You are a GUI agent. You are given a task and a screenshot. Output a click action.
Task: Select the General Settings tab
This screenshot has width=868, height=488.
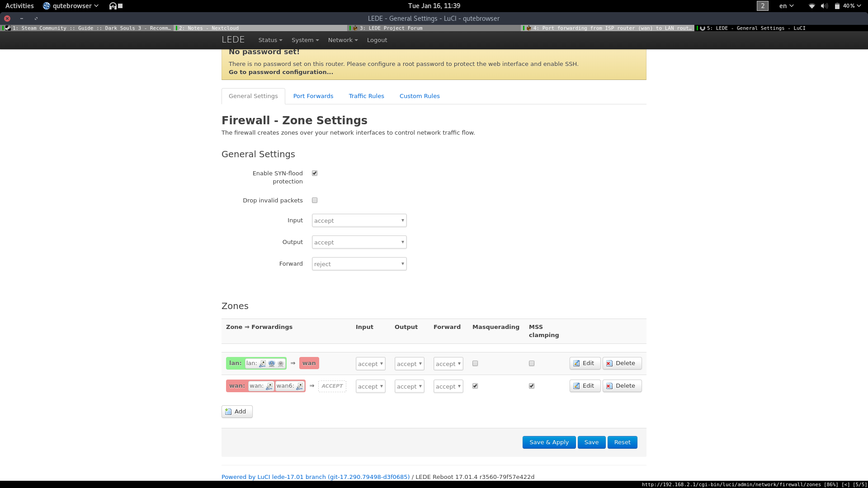tap(253, 96)
